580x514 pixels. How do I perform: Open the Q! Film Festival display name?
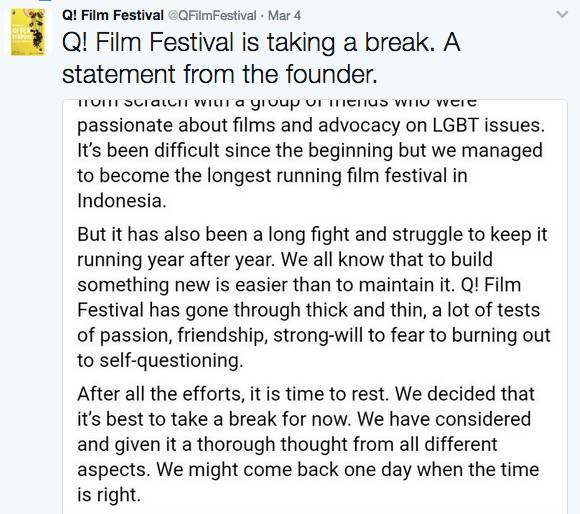(113, 16)
